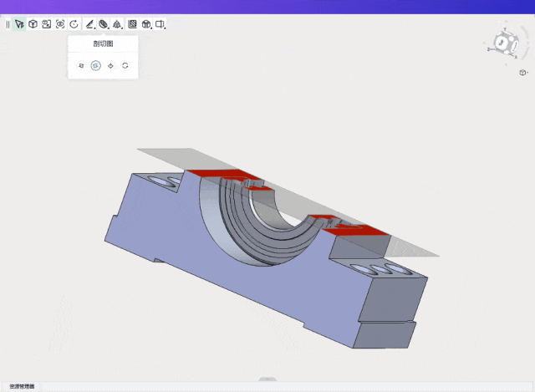Click the hatched display style icon
Image resolution: width=535 pixels, height=392 pixels.
tap(132, 24)
